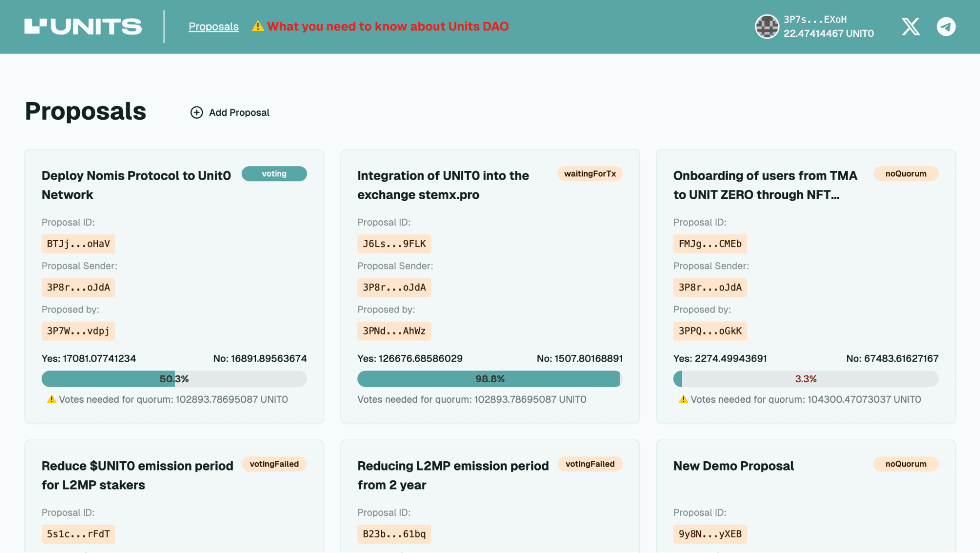The image size is (980, 553).
Task: Click proposal ID 9y8N...yXEB
Action: click(x=710, y=534)
